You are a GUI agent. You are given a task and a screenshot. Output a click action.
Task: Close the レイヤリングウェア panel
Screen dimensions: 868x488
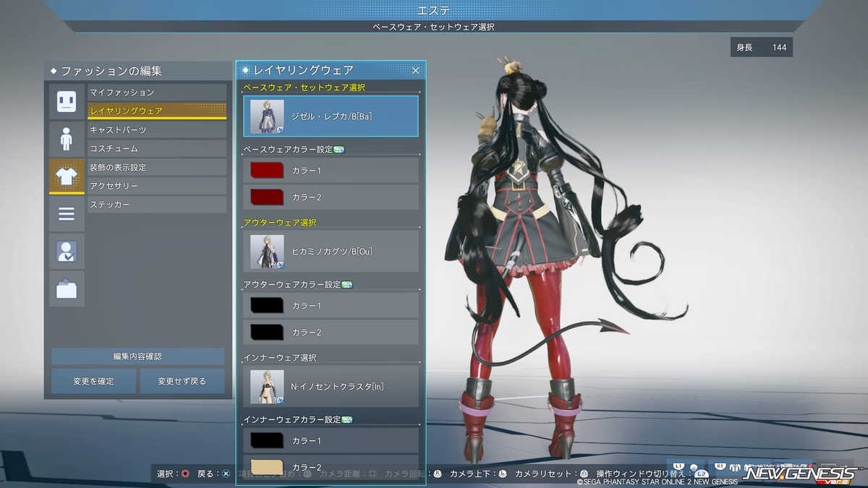click(x=415, y=70)
